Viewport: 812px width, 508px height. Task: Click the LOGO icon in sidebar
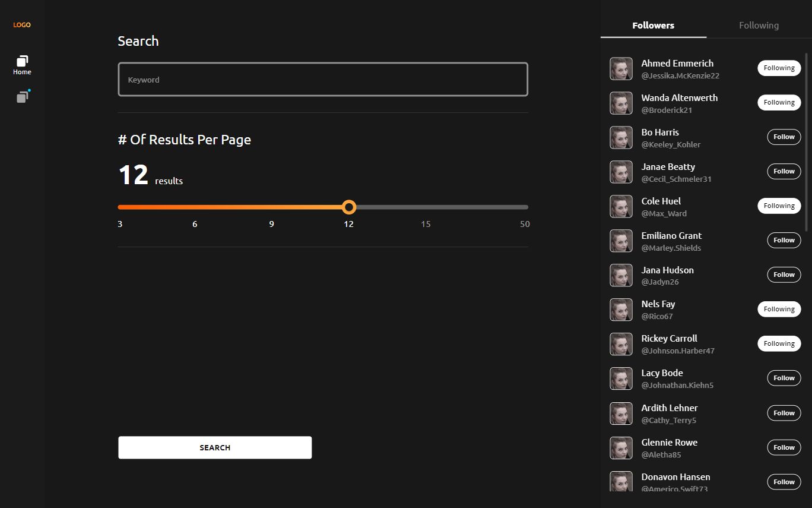pyautogui.click(x=22, y=25)
